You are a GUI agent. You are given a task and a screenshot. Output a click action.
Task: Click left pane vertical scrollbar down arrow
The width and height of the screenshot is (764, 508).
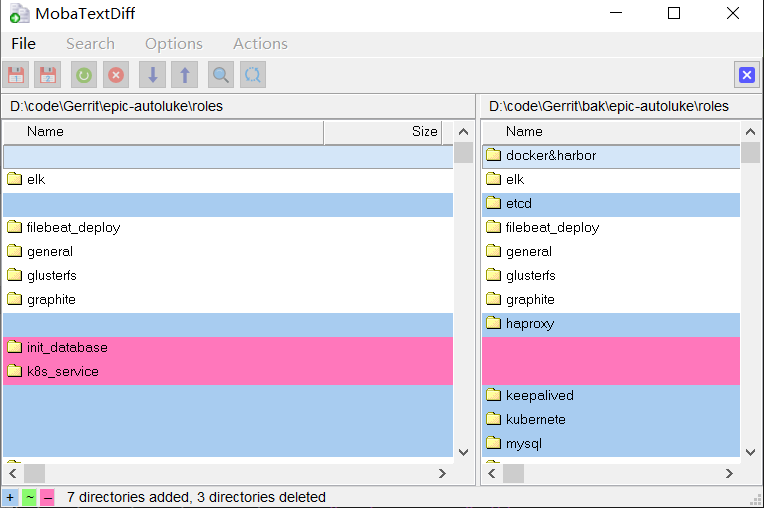(463, 452)
